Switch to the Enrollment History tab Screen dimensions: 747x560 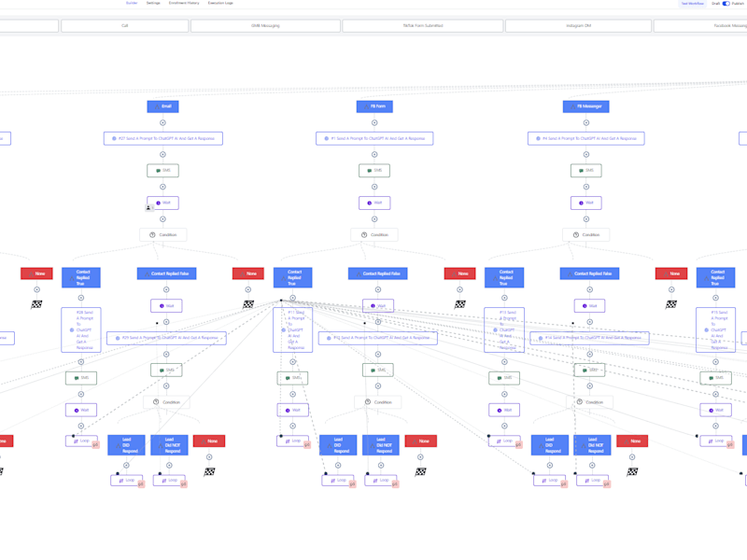tap(184, 3)
